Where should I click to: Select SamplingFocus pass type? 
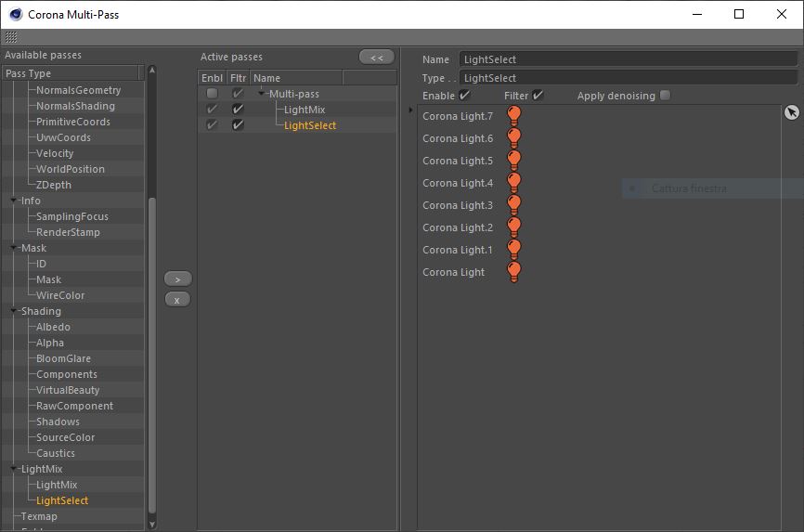tap(72, 216)
